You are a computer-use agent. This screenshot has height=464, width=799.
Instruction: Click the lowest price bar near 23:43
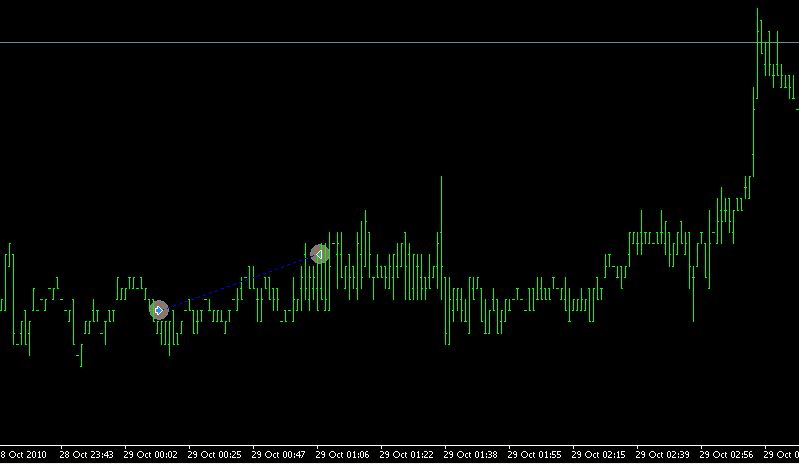(x=81, y=355)
